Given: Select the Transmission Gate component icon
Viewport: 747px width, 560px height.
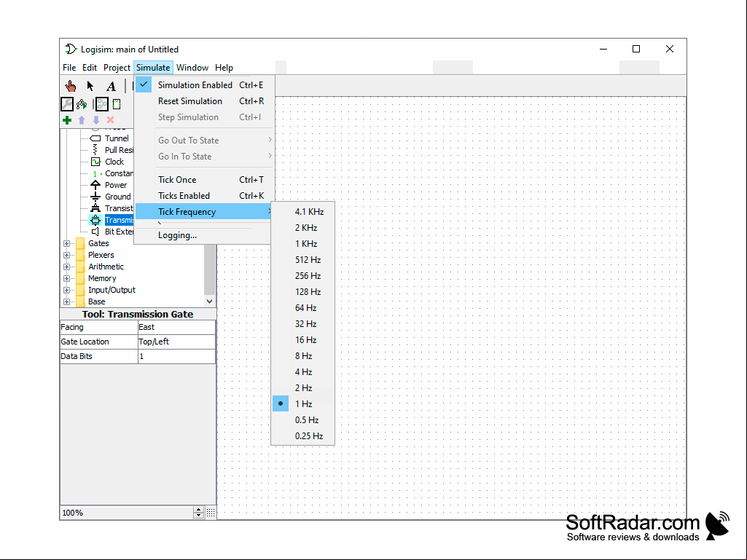Looking at the screenshot, I should pyautogui.click(x=95, y=220).
